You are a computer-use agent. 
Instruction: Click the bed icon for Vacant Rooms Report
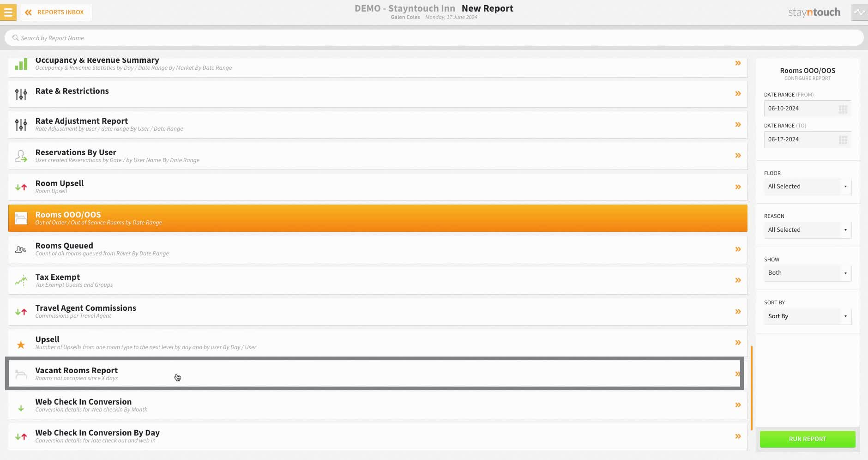(x=21, y=374)
